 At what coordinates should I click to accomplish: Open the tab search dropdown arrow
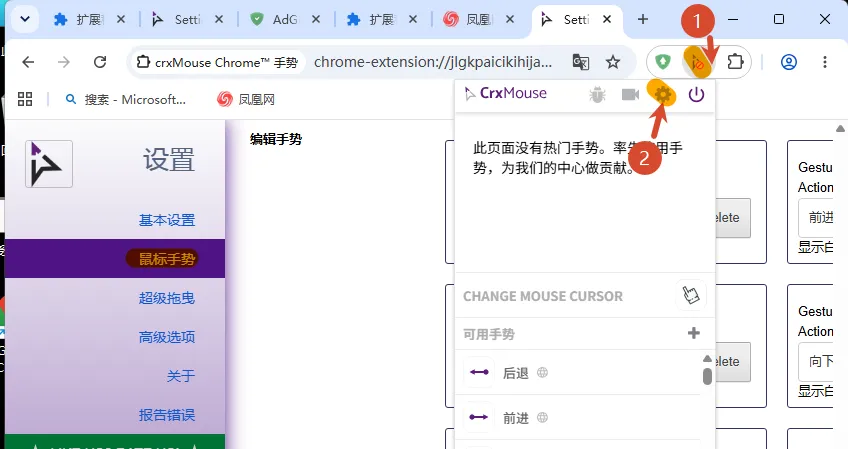tap(25, 20)
